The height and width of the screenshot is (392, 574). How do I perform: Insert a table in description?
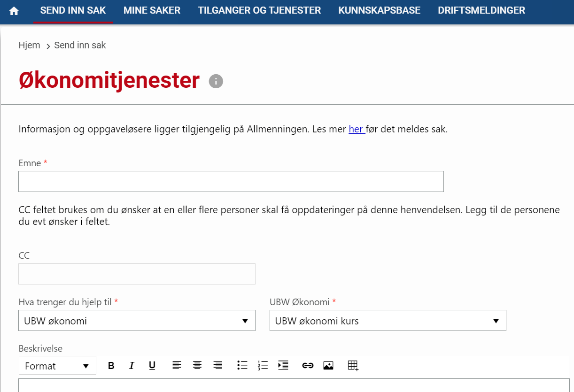(x=353, y=365)
